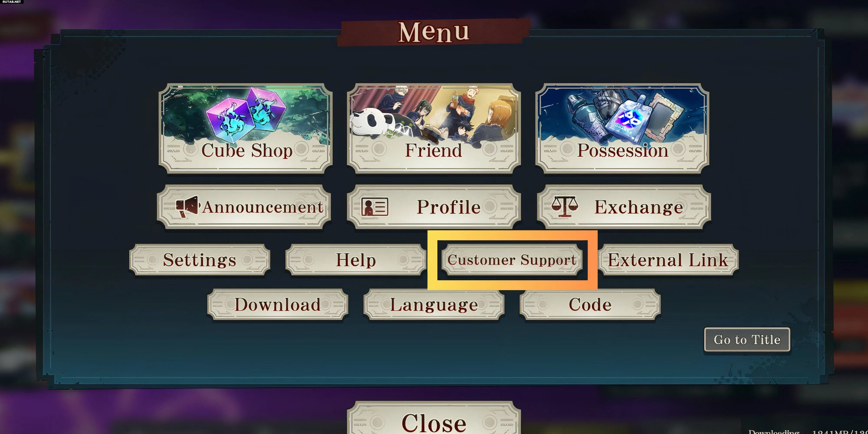View your Profile

tap(434, 207)
